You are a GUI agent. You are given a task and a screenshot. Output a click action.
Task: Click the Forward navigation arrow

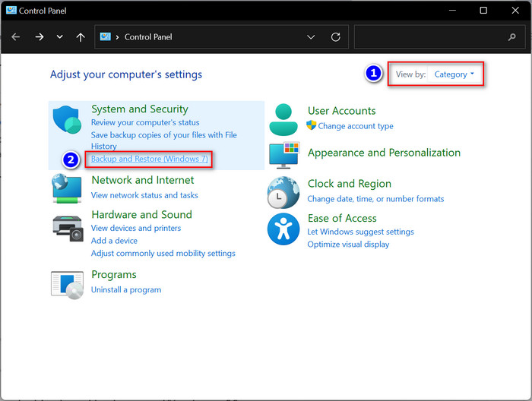[x=40, y=37]
